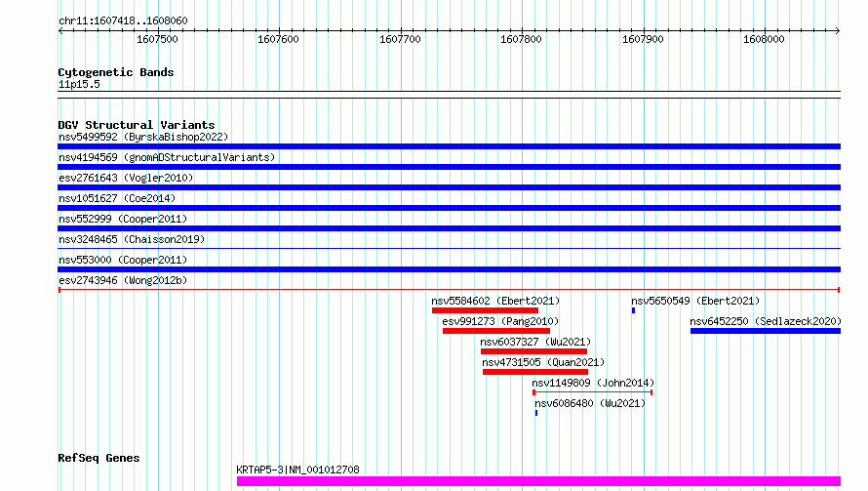Select the red bar under nsv5584602
868x491 pixels.
(485, 310)
